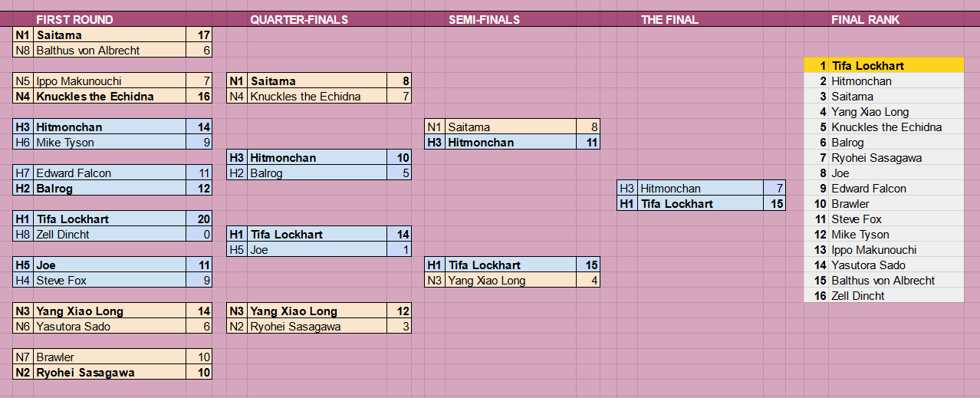Click Balthus von Albrecht's score cell
The height and width of the screenshot is (398, 980).
point(199,51)
